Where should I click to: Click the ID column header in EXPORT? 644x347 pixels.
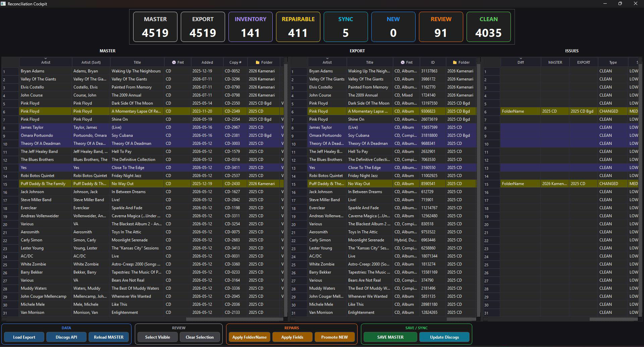pos(433,62)
